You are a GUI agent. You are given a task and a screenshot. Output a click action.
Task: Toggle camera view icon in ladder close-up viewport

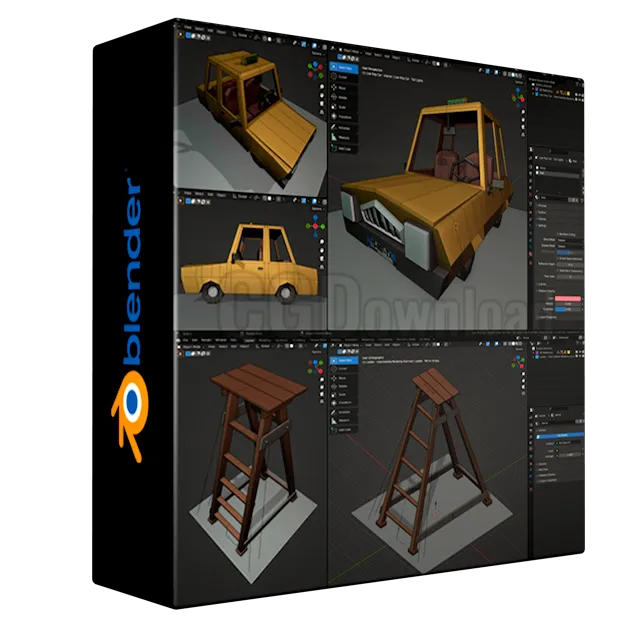(322, 394)
